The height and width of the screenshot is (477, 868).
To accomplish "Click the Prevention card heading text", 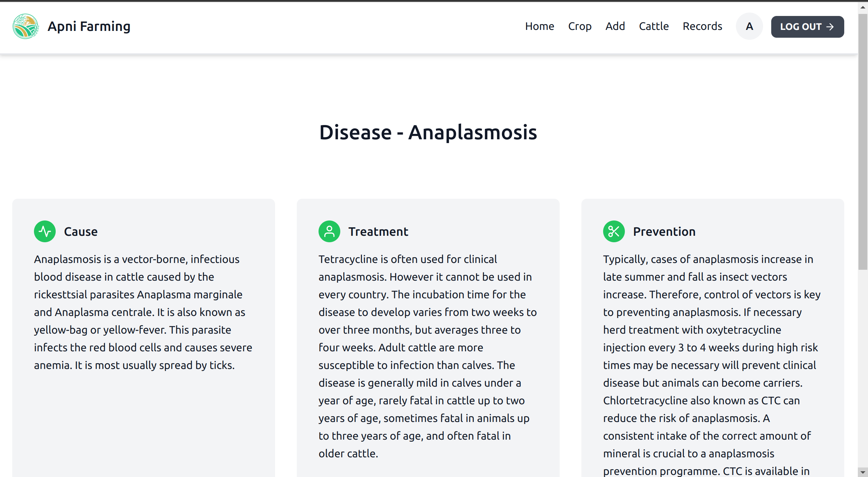I will 664,232.
